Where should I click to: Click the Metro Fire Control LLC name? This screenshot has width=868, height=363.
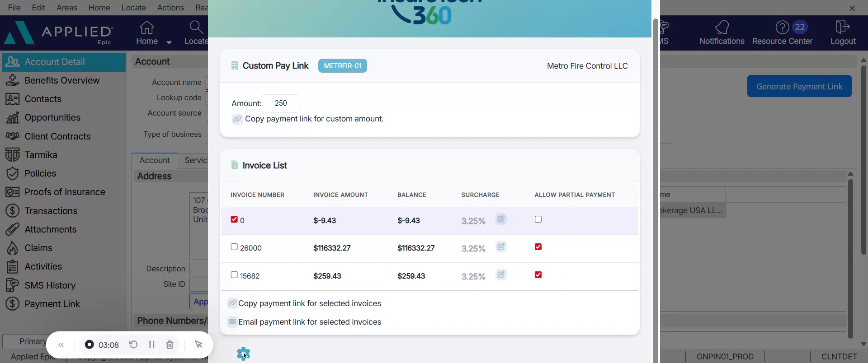point(587,66)
